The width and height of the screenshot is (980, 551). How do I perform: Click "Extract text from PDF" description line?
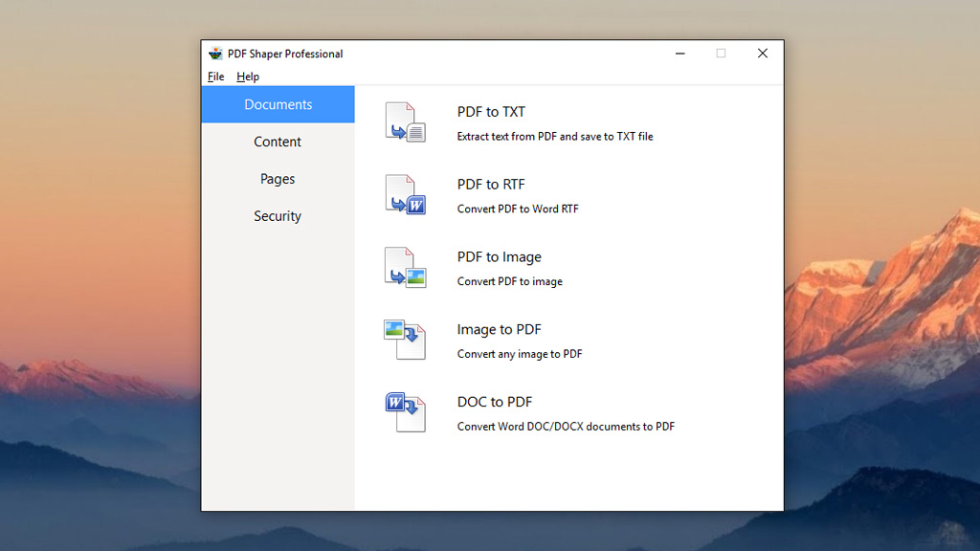click(555, 137)
